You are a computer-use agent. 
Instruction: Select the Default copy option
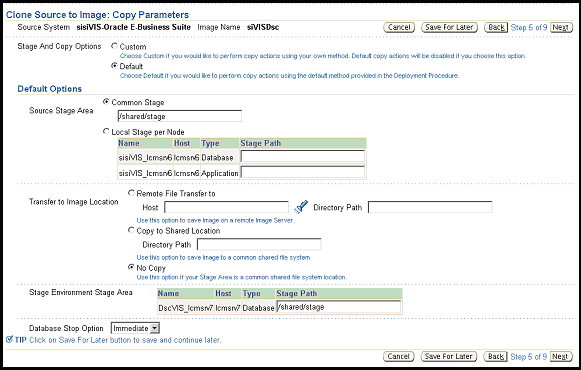[114, 66]
